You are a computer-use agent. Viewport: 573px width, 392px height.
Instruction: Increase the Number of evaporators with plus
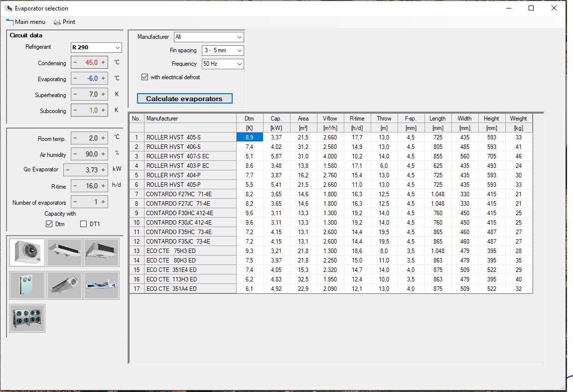(103, 202)
